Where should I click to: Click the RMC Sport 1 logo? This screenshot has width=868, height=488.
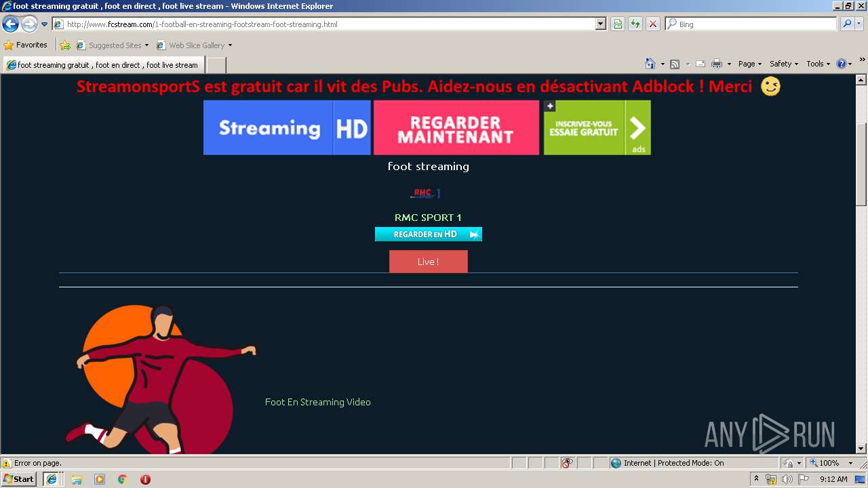[425, 193]
